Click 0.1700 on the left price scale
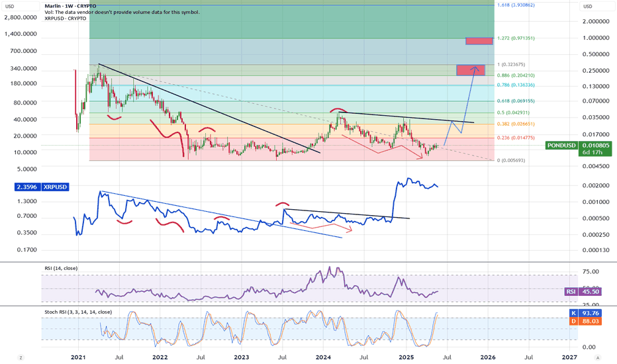Viewport: 617px width, 364px height. point(26,250)
